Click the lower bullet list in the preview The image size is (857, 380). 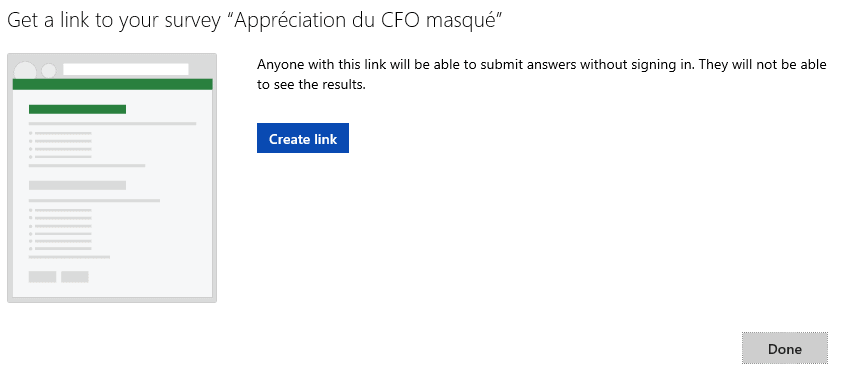(60, 229)
